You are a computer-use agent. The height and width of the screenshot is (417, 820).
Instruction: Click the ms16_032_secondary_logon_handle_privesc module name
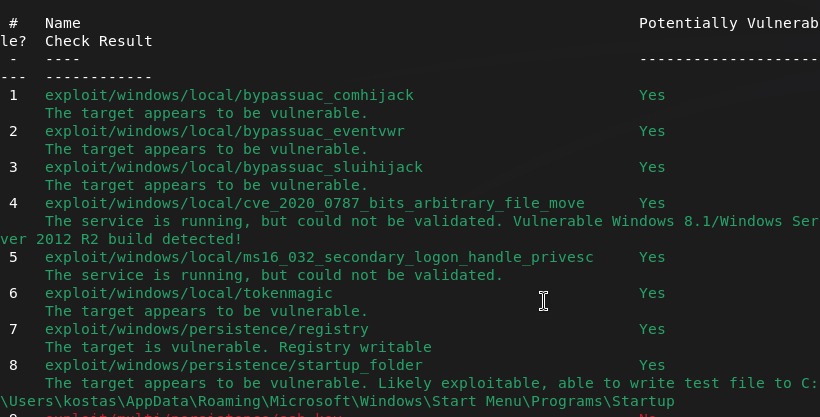pyautogui.click(x=319, y=257)
